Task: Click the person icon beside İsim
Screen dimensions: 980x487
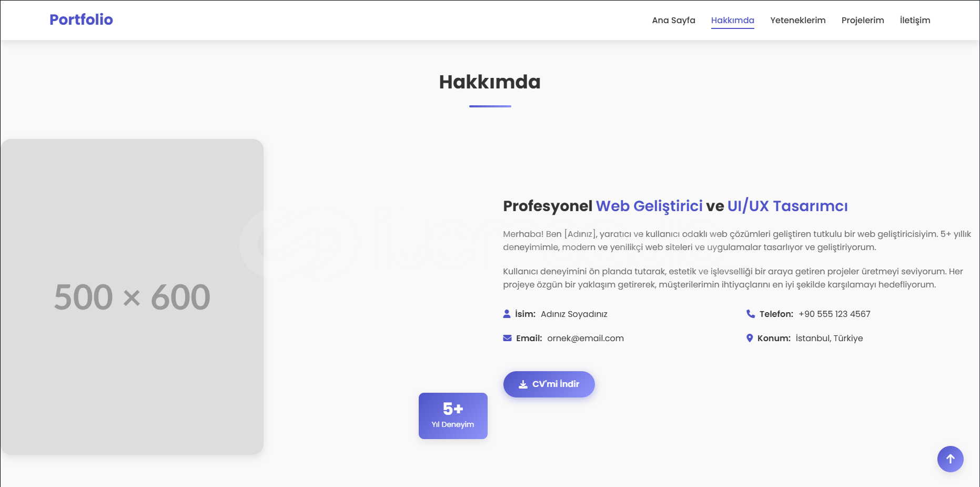Action: coord(507,314)
